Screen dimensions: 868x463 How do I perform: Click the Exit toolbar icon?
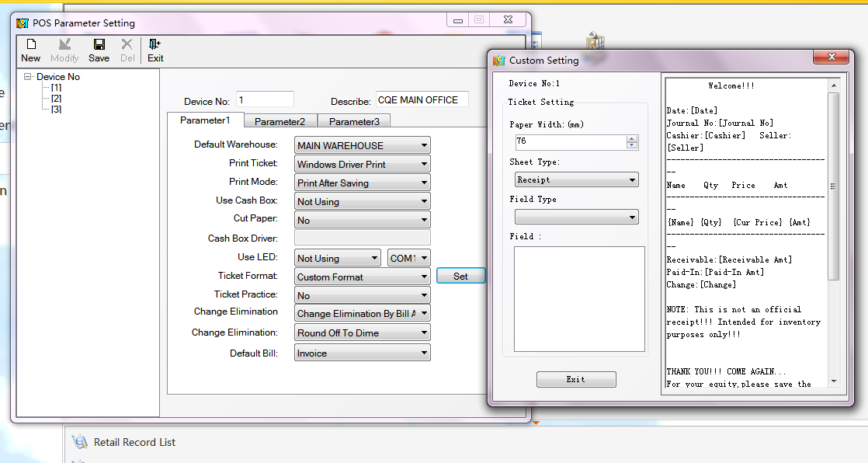tap(155, 45)
